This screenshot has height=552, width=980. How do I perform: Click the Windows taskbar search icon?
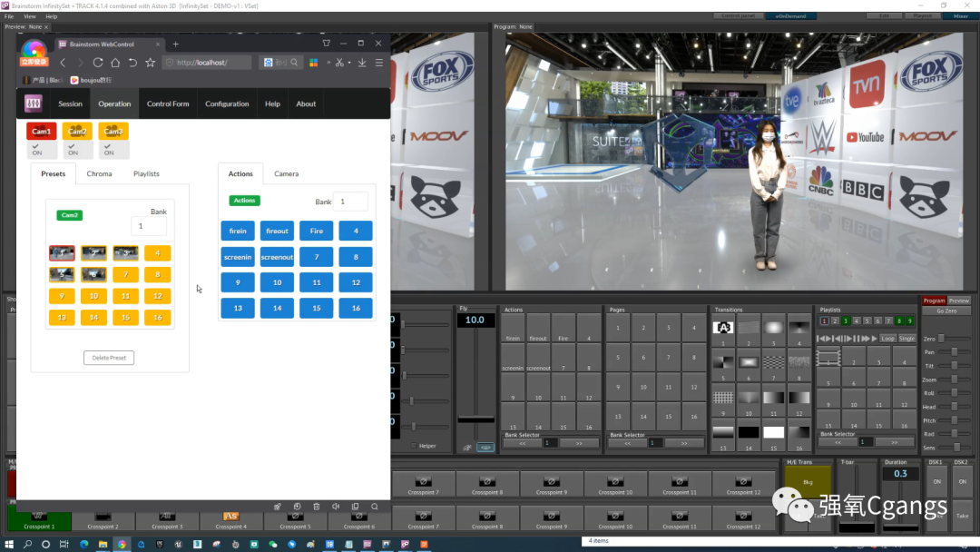tap(27, 544)
